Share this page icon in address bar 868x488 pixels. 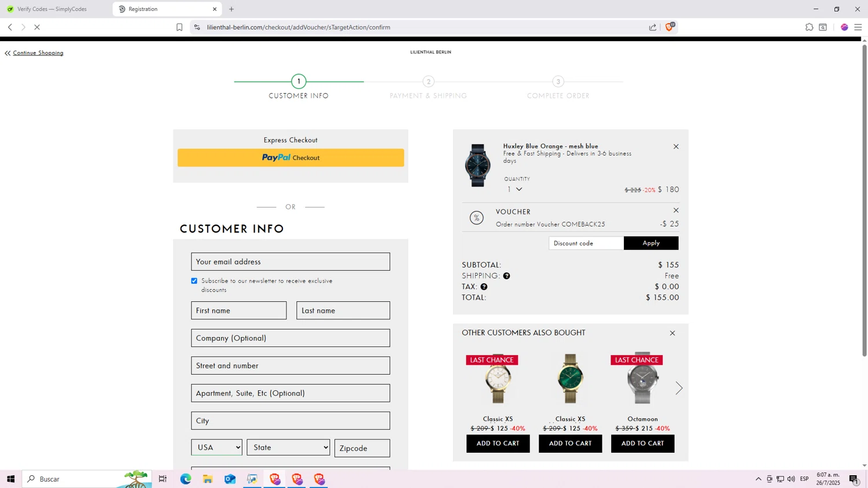point(653,27)
